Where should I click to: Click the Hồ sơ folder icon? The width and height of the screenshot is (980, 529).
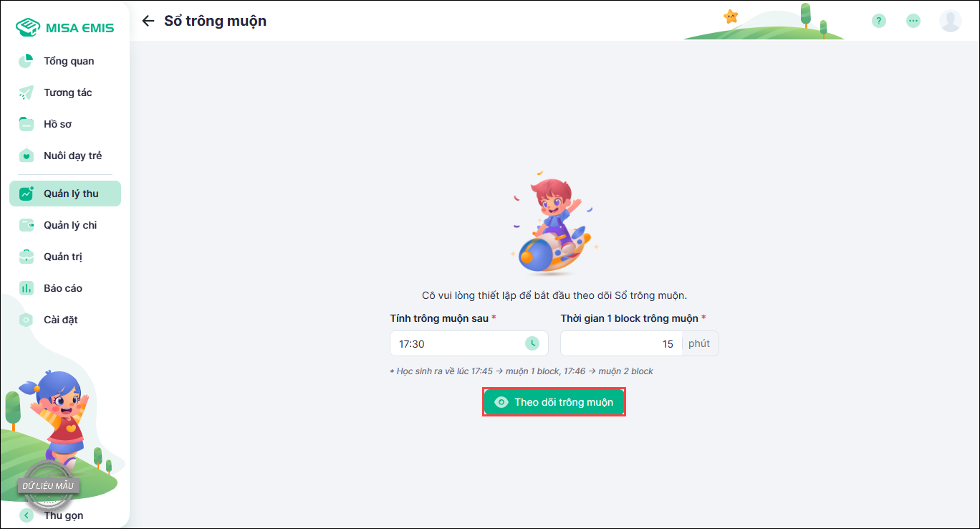[x=26, y=124]
